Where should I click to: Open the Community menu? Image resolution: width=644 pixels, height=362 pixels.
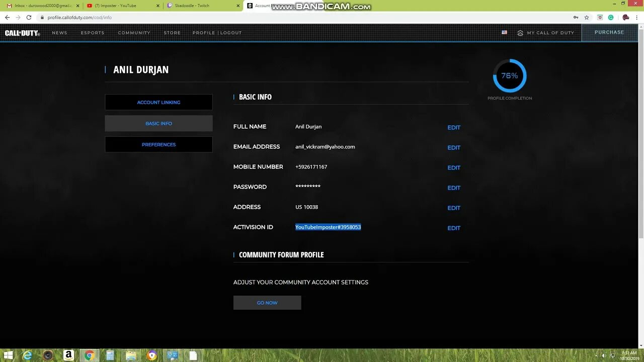click(134, 33)
